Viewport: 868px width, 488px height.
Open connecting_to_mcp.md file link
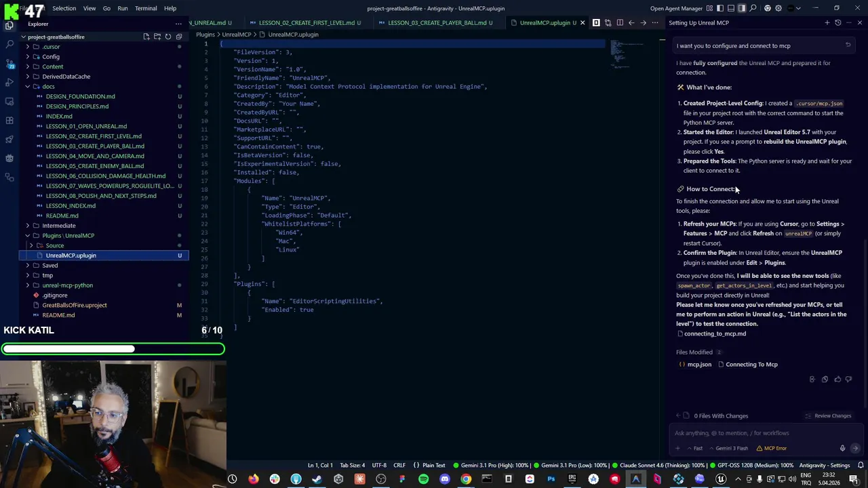pos(711,333)
